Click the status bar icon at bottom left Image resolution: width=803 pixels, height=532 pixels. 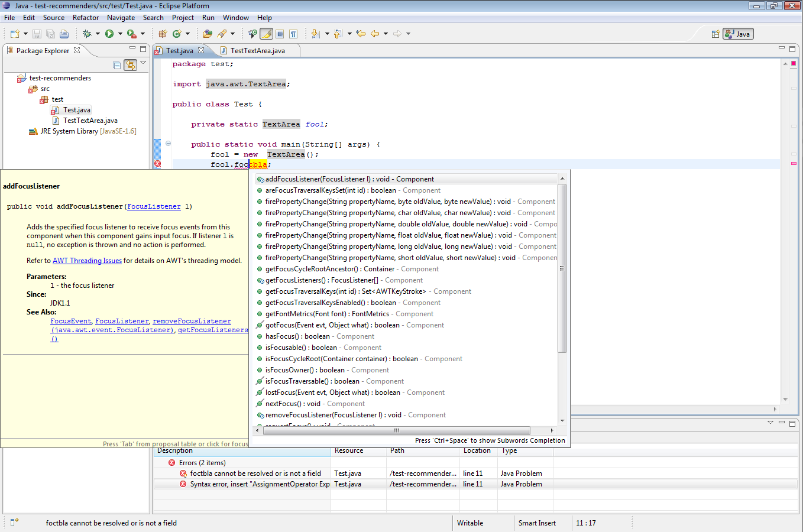pos(14,522)
